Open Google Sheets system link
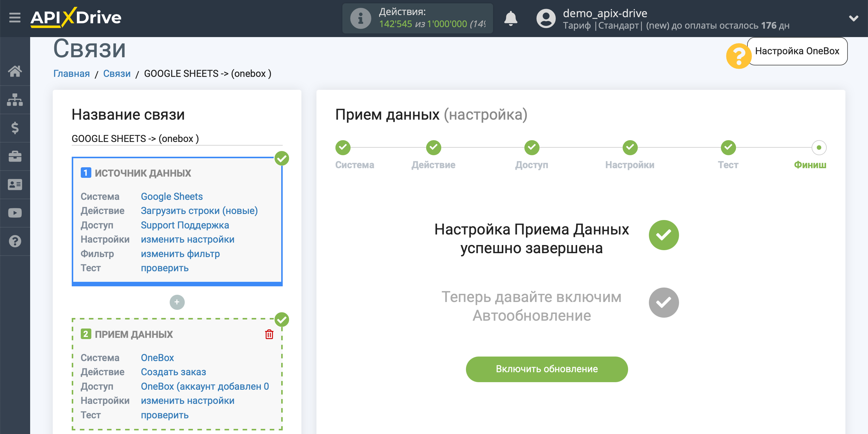The height and width of the screenshot is (434, 868). click(171, 197)
